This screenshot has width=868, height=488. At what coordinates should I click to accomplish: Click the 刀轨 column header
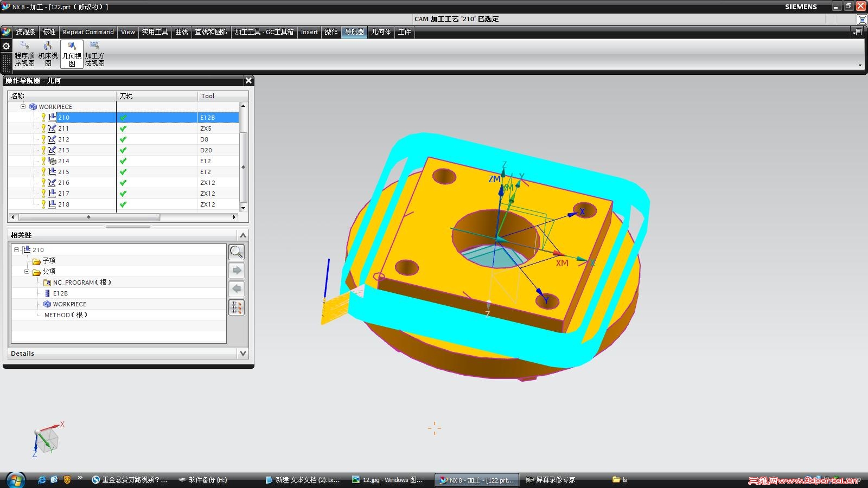(x=157, y=96)
